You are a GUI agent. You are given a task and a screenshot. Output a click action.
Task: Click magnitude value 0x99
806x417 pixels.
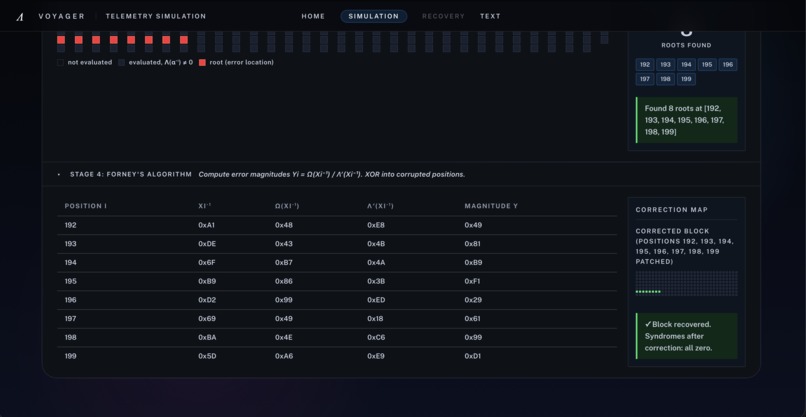473,337
